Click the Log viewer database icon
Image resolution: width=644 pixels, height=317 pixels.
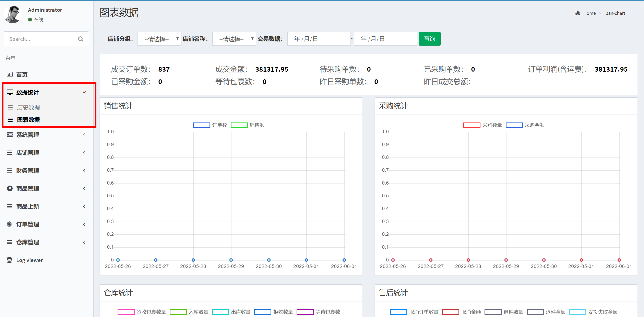[x=10, y=260]
